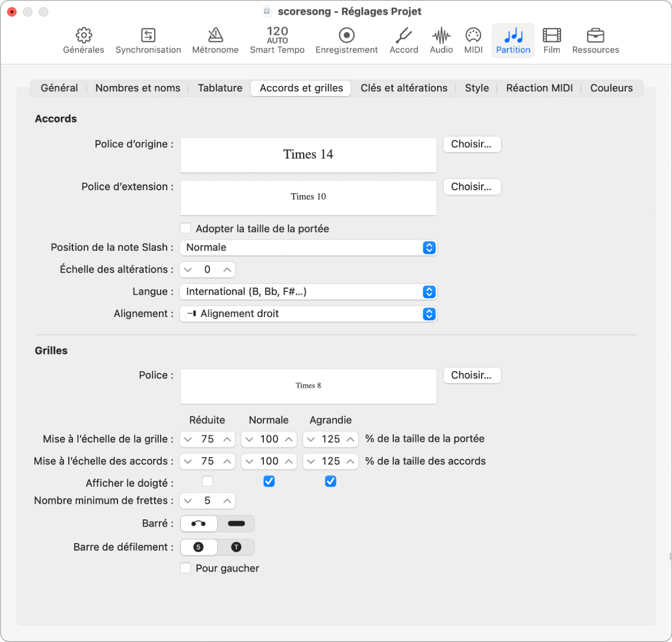Select the solid bar Barré style
This screenshot has width=672, height=642.
pos(236,523)
